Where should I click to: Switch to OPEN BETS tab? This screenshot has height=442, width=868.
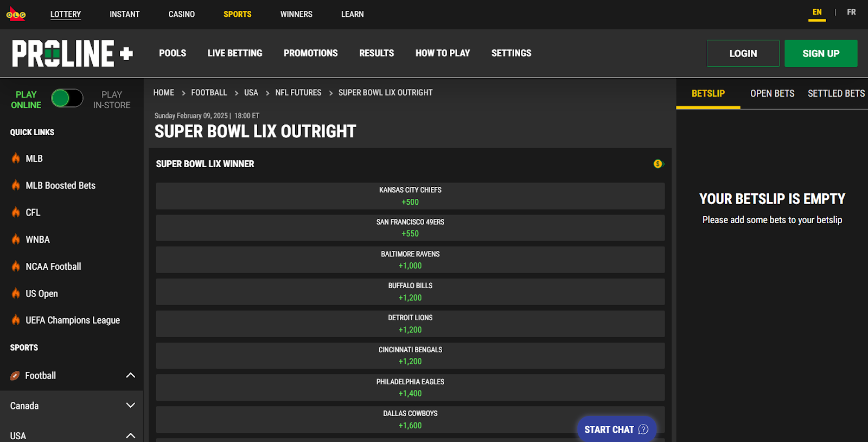coord(773,93)
